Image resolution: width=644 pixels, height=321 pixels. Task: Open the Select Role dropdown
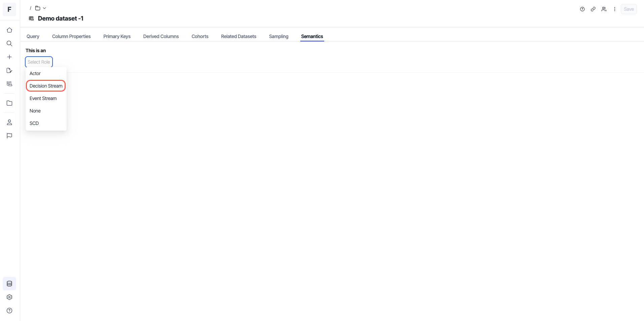(38, 62)
